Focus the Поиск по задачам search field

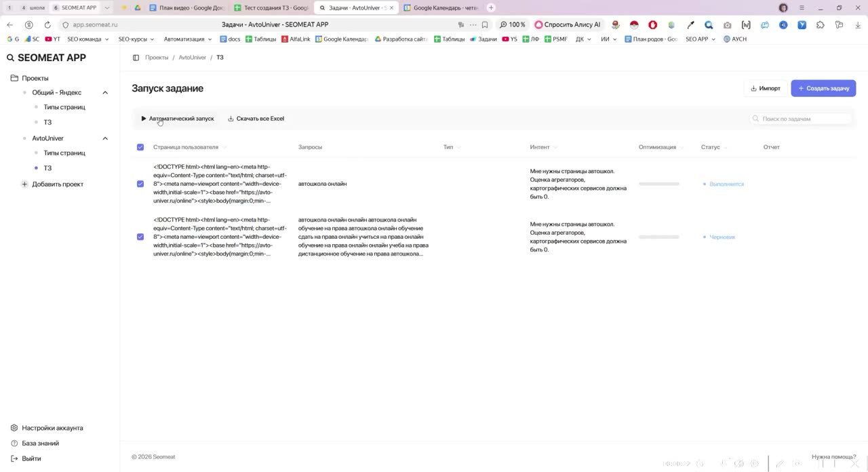pos(800,119)
